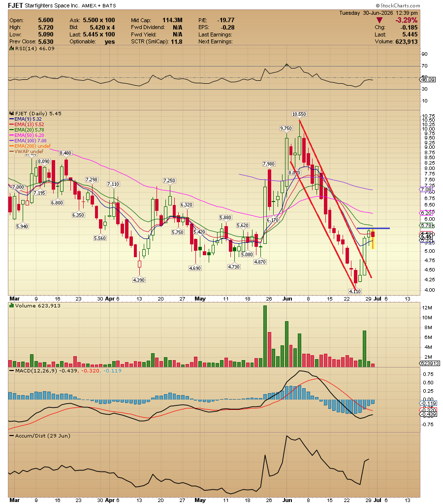Click the 4.110 low price label
Screen dimensions: 443x504
pos(355,291)
